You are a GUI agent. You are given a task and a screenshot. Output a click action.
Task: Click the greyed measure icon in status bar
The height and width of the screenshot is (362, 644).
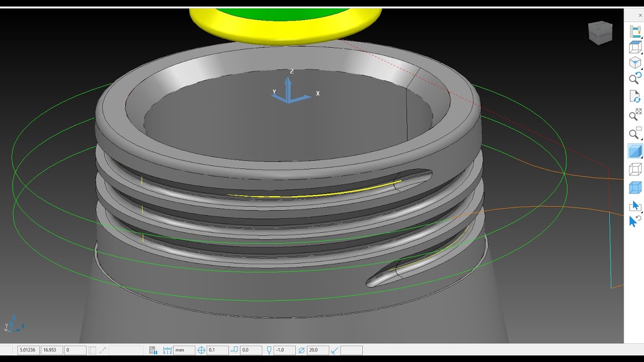coord(103,350)
